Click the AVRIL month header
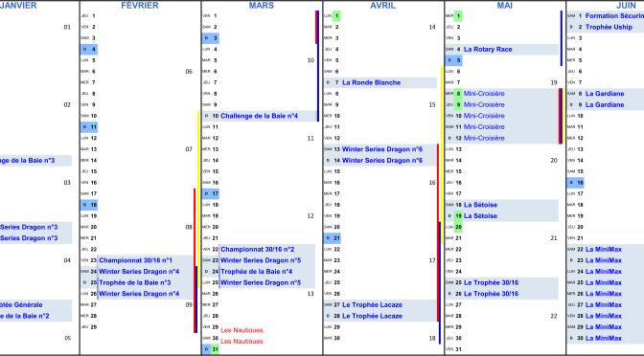Image resolution: width=644 pixels, height=356 pixels. 382,6
